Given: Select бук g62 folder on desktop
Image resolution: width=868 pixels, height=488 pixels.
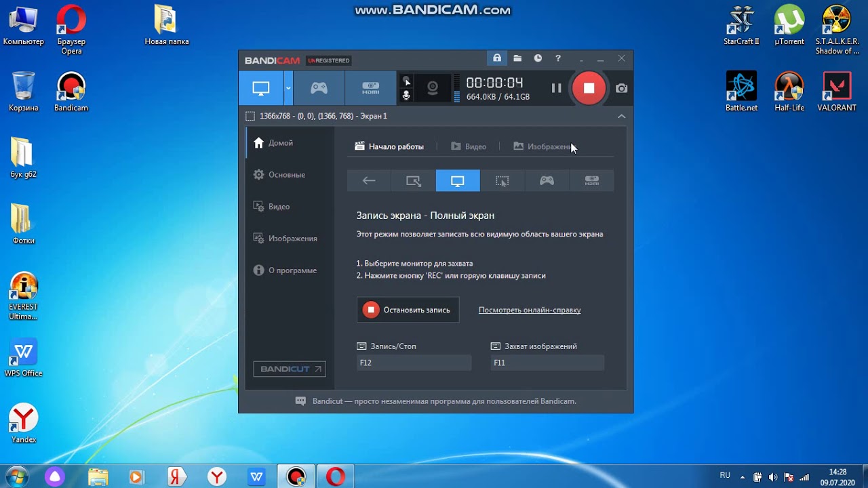Looking at the screenshot, I should click(x=24, y=159).
